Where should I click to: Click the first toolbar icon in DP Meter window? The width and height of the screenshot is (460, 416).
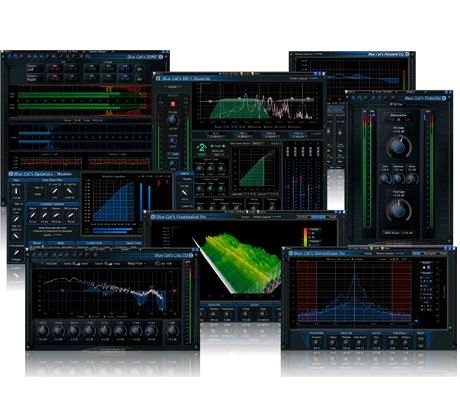tap(10, 57)
